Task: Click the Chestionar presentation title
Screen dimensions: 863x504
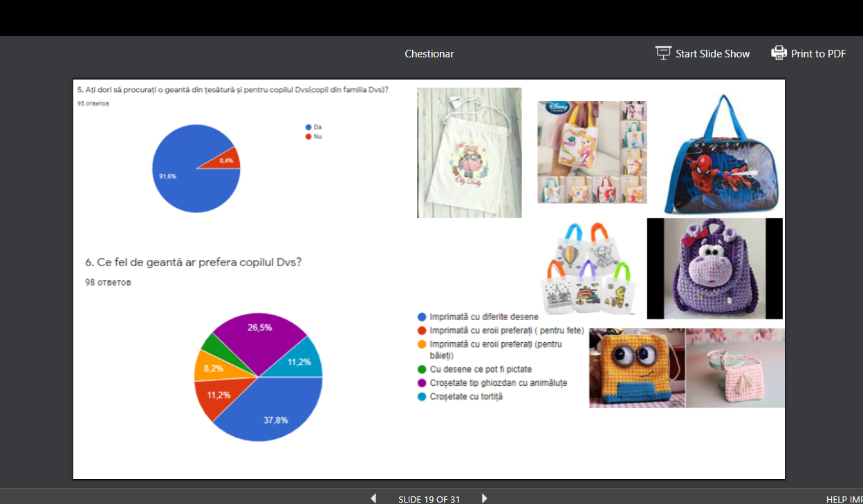Action: click(x=429, y=54)
